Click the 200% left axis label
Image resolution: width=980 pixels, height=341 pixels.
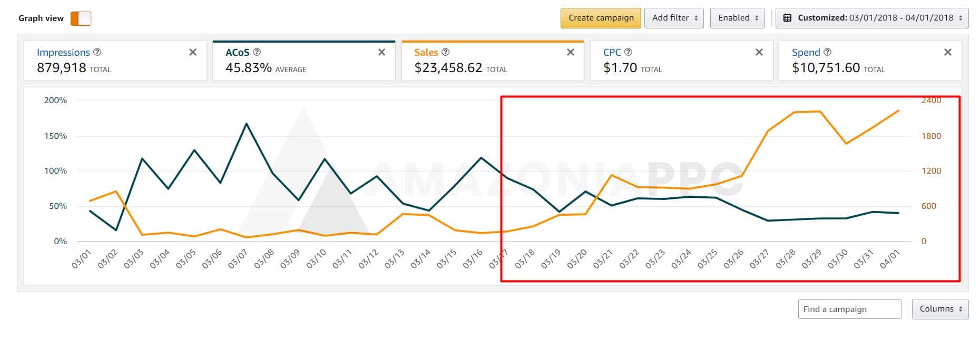point(55,100)
